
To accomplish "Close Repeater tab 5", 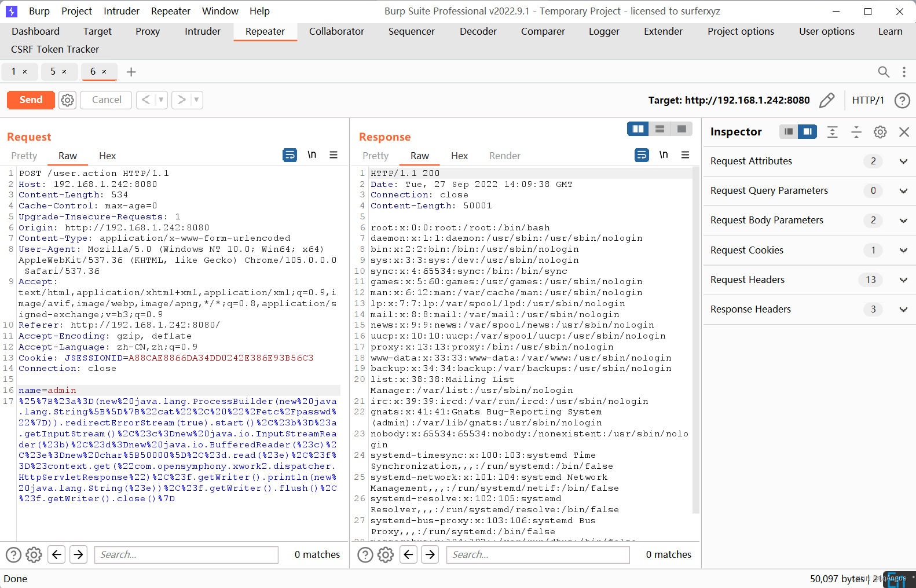I will (64, 72).
